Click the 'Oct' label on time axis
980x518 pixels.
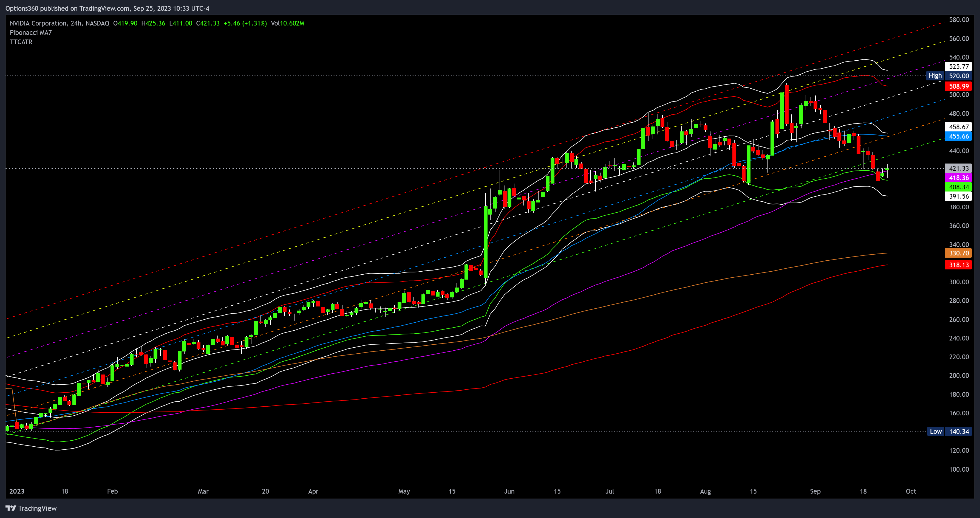point(911,491)
